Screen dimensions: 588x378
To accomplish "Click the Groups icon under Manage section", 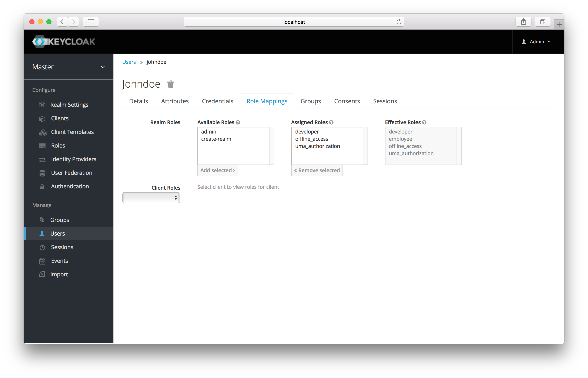I will coord(42,220).
